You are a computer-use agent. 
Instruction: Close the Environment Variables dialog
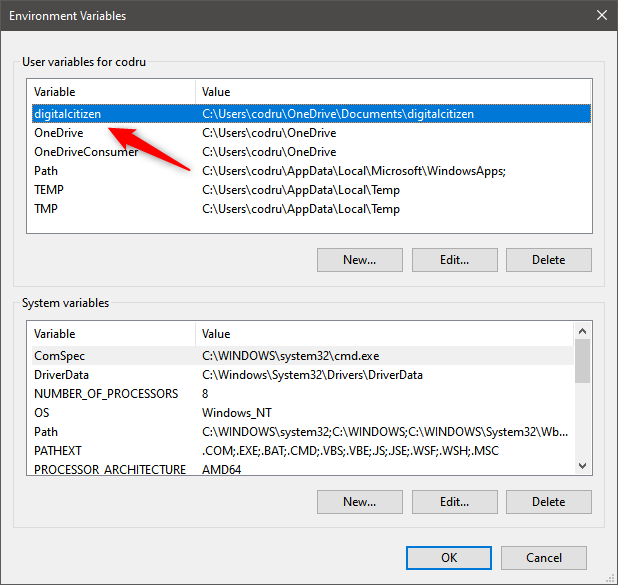601,16
